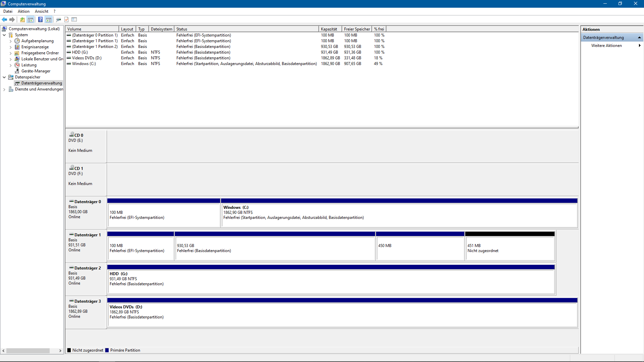Click the up-one-level folder icon
This screenshot has width=644, height=362.
click(x=22, y=19)
